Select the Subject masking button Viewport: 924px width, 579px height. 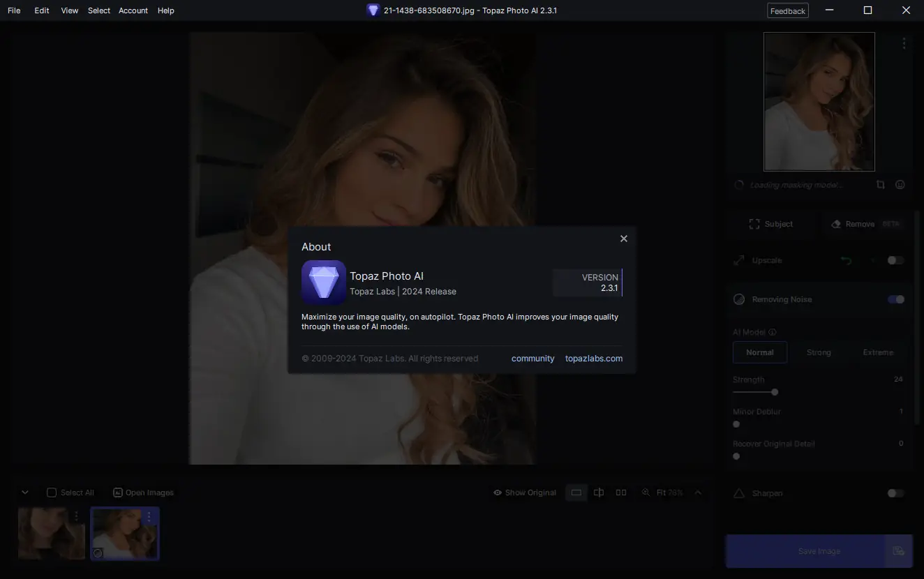tap(771, 224)
